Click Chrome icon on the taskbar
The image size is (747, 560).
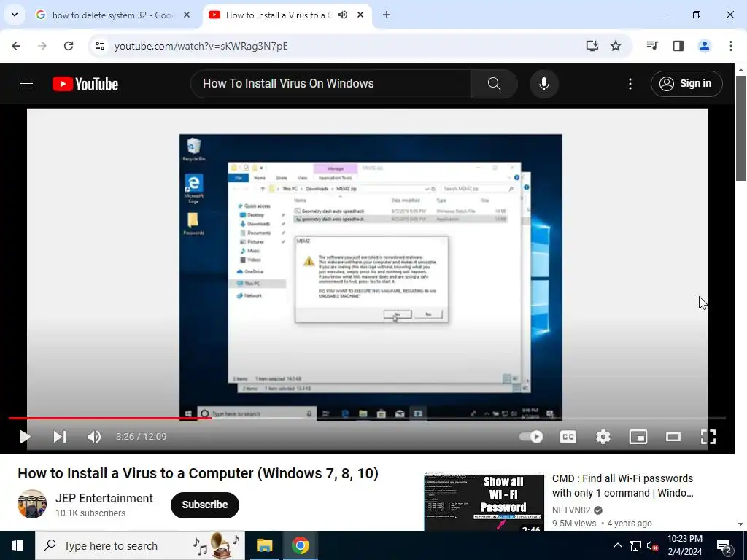(x=300, y=545)
